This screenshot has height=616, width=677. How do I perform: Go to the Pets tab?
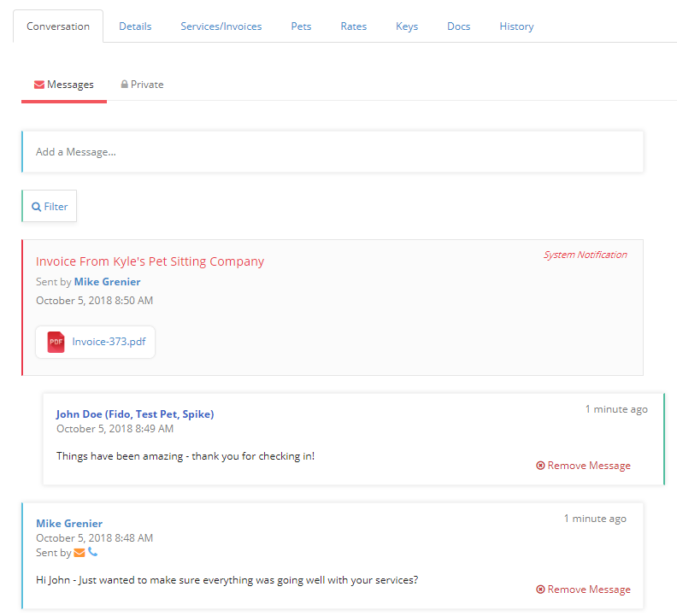coord(301,26)
